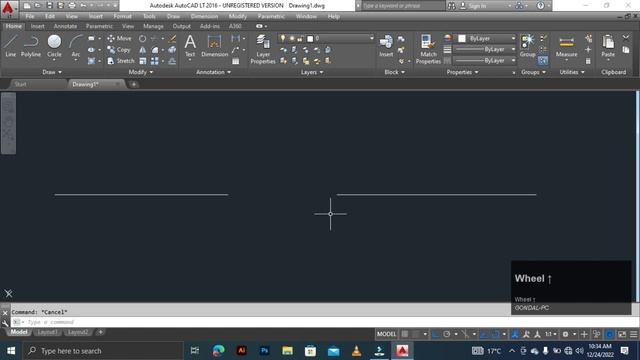Expand the Annotation panel
This screenshot has width=640, height=360.
(213, 72)
